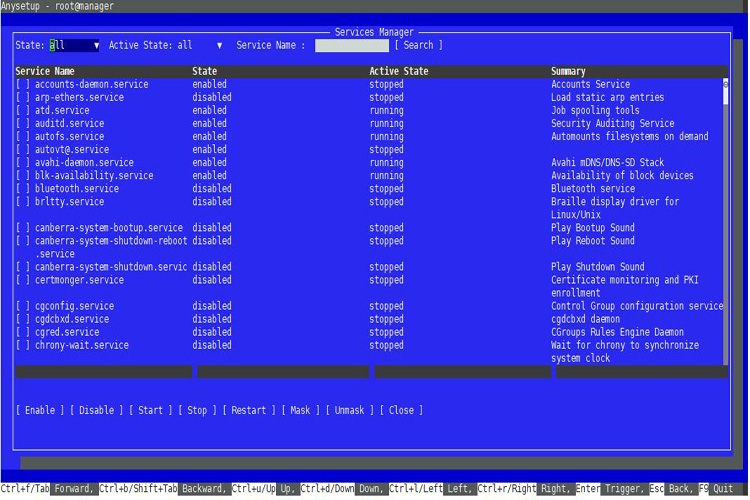
Task: Click the Restart button
Action: (x=249, y=410)
